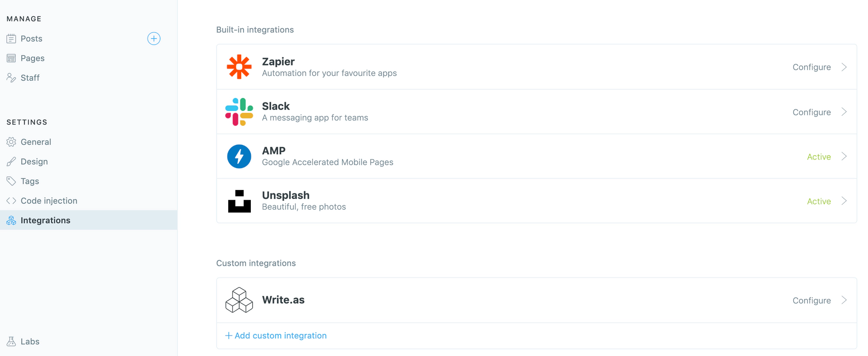Open the Pages section
Viewport: 868px width, 356px height.
pos(33,58)
